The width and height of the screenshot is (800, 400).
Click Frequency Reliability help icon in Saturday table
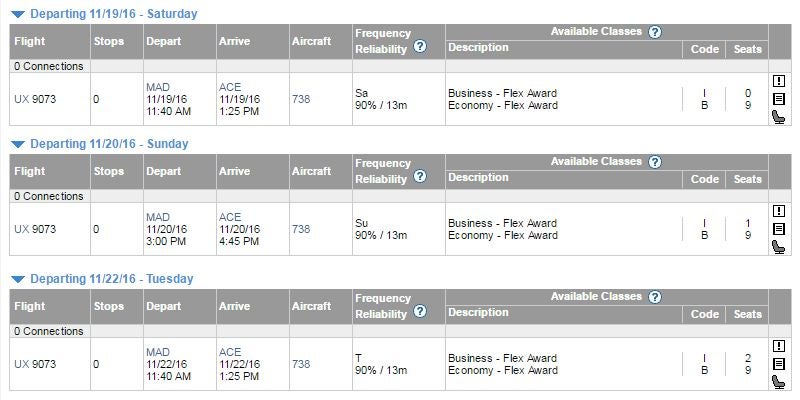pyautogui.click(x=420, y=47)
